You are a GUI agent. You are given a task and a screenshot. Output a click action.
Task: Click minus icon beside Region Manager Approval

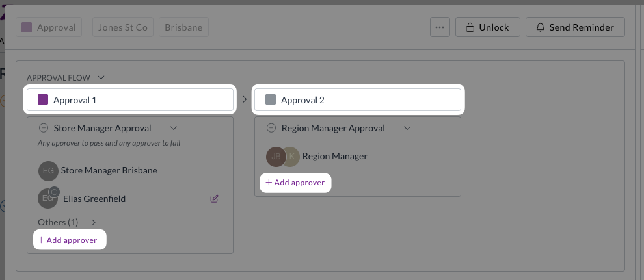tap(271, 128)
